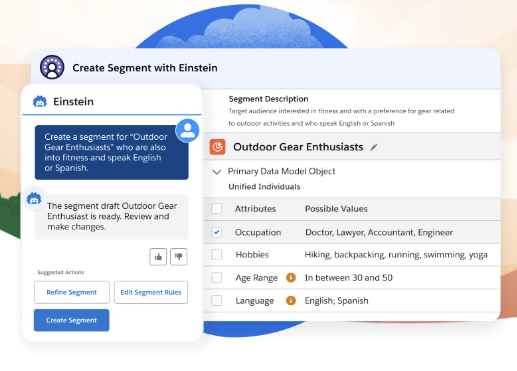
Task: Check the Hobbies attribute checkbox
Action: pyautogui.click(x=217, y=255)
